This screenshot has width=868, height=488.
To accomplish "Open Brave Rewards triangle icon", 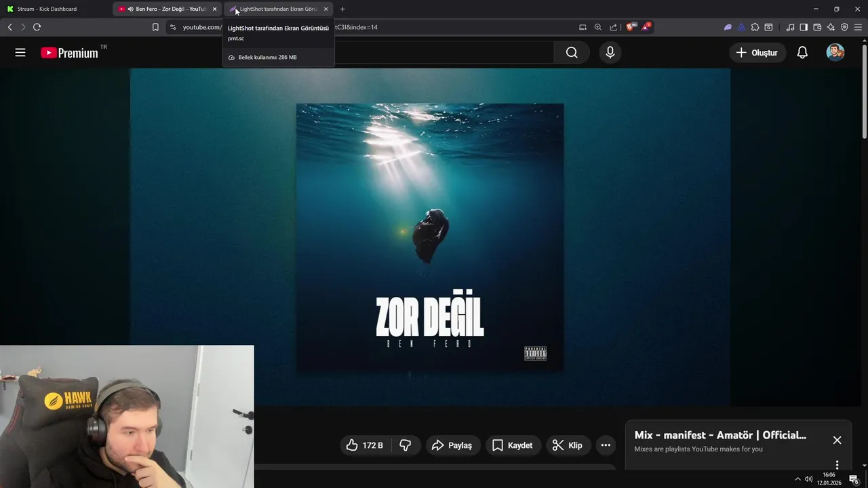I will click(646, 27).
